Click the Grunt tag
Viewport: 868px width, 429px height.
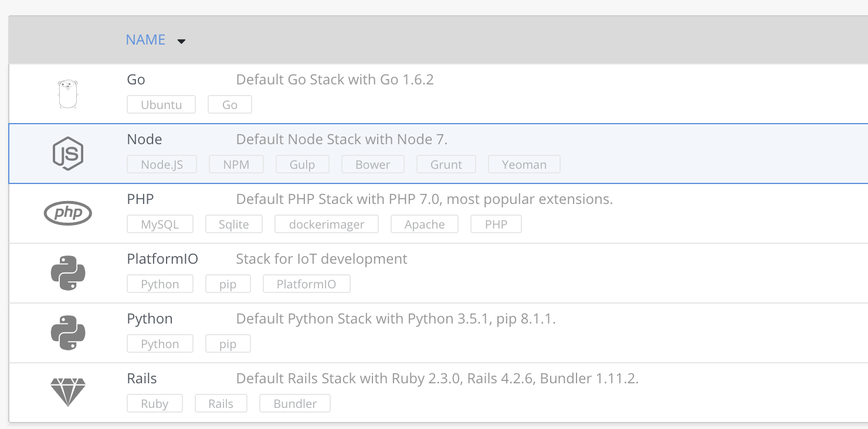pos(446,165)
